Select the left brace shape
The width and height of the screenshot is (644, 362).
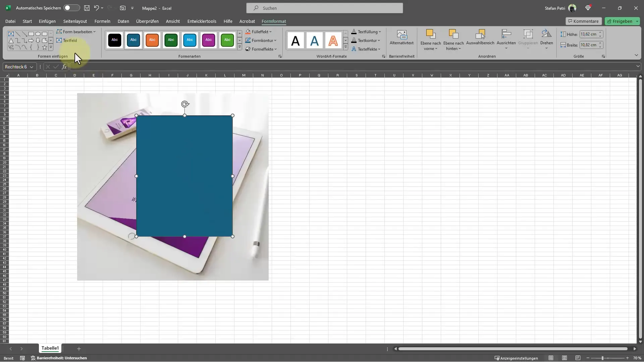[x=31, y=47]
